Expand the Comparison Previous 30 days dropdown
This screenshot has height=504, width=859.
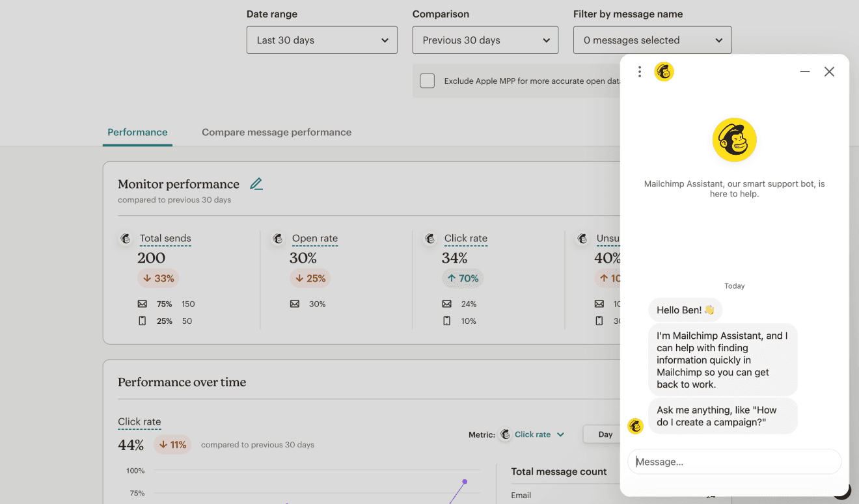pos(485,40)
